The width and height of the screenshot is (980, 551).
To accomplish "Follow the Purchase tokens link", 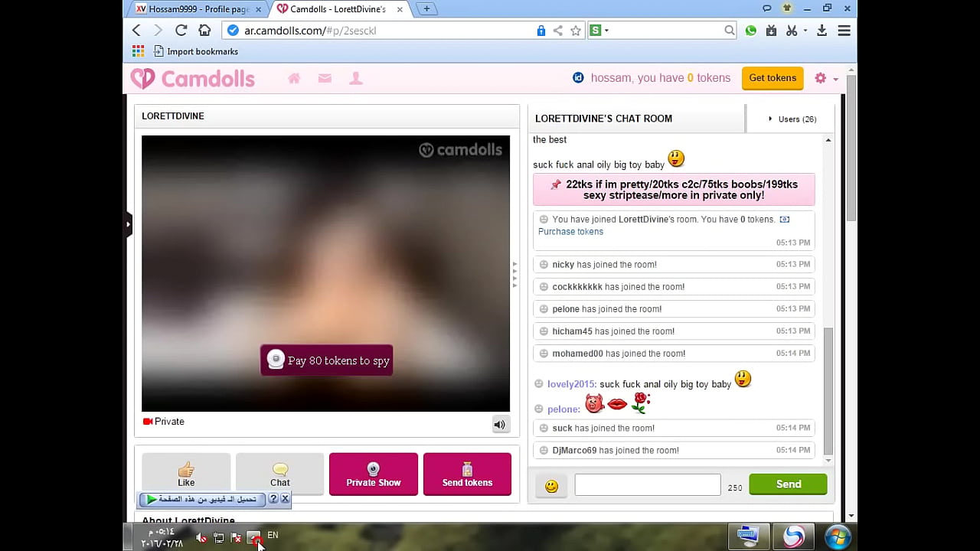I will 570,232.
